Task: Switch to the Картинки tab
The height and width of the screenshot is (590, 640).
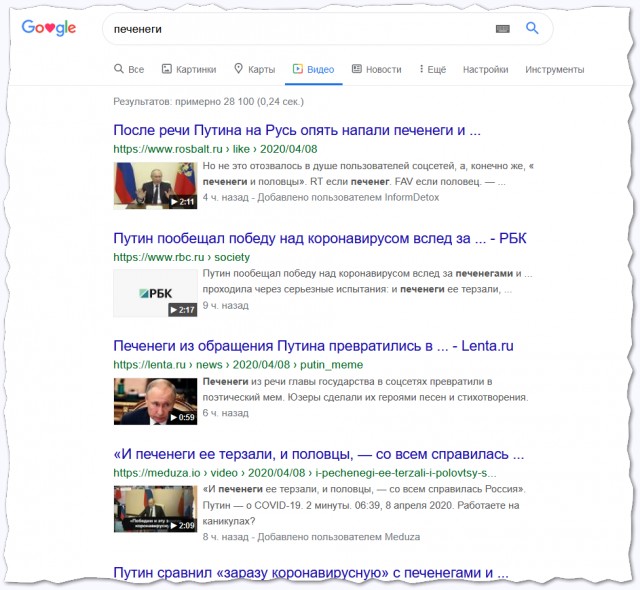Action: click(189, 69)
